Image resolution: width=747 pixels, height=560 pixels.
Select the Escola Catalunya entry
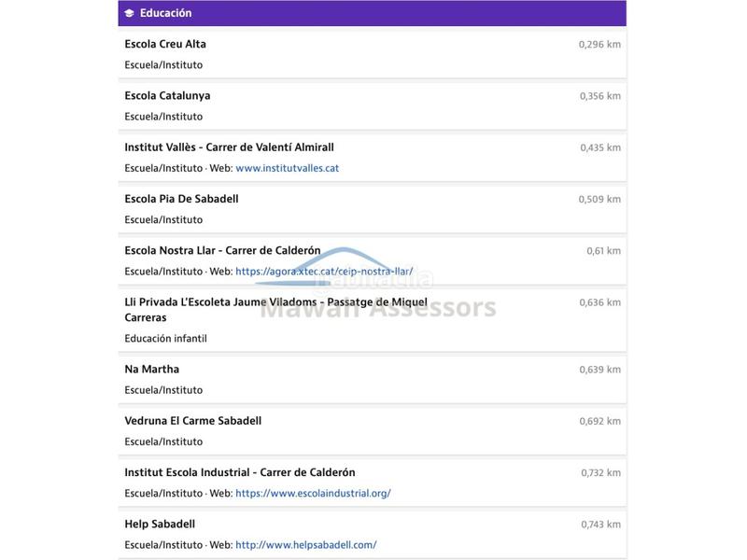click(167, 95)
